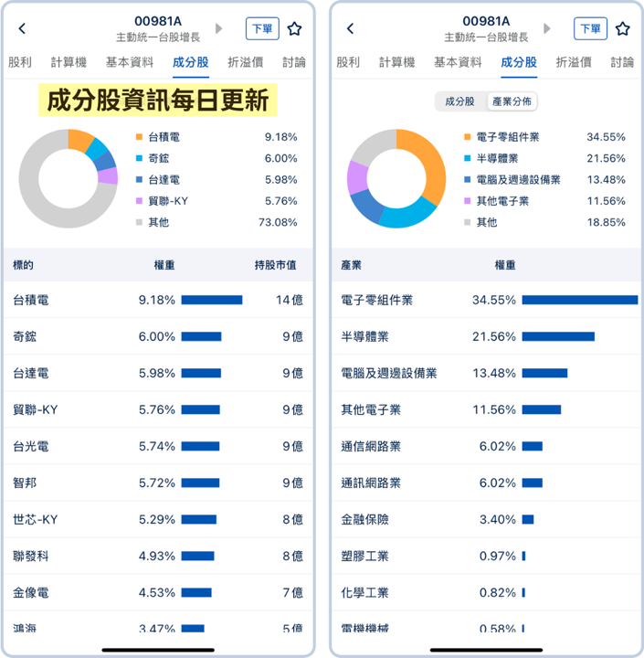Viewport: 644px width, 658px height.
Task: Switch segmented toggle to 產業分佈 view
Action: pos(512,101)
